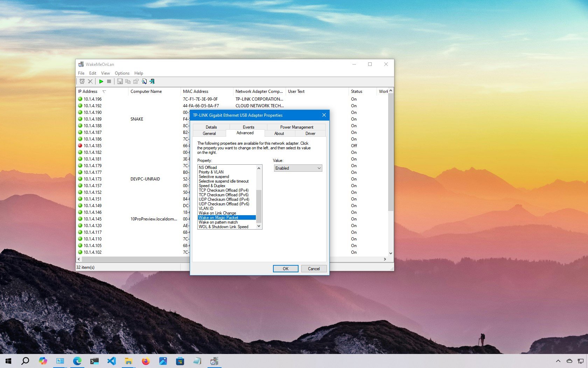Image resolution: width=588 pixels, height=368 pixels.
Task: Open the IP Address column sort arrow
Action: 104,91
